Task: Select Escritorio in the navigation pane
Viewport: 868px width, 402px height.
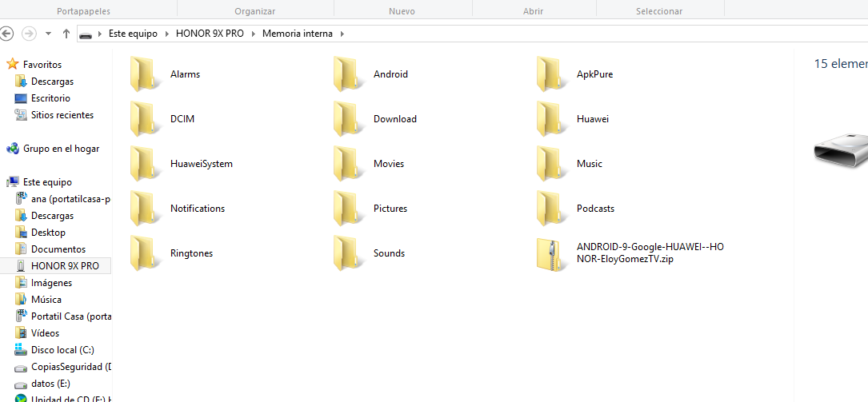Action: pos(50,98)
